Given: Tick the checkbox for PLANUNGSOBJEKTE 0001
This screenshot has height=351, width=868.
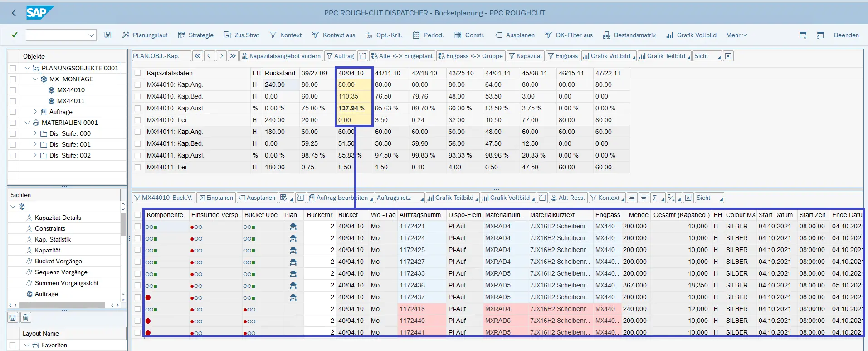Looking at the screenshot, I should [13, 68].
